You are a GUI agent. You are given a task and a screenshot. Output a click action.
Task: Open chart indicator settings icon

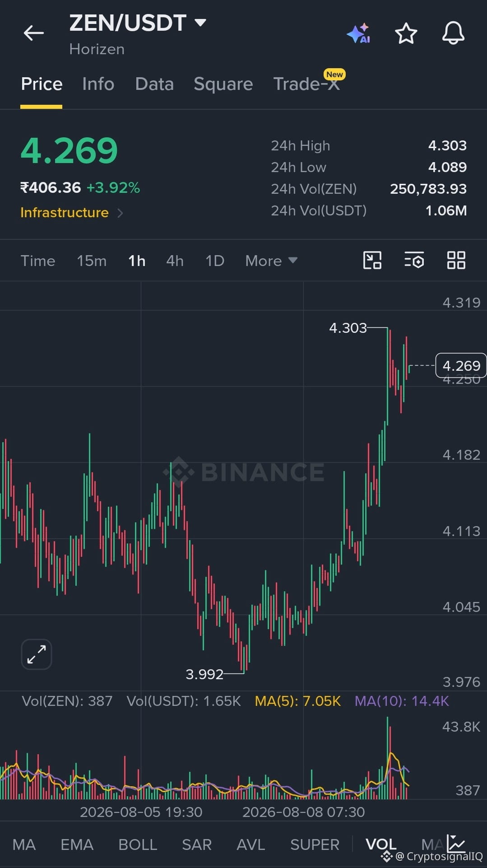[414, 260]
